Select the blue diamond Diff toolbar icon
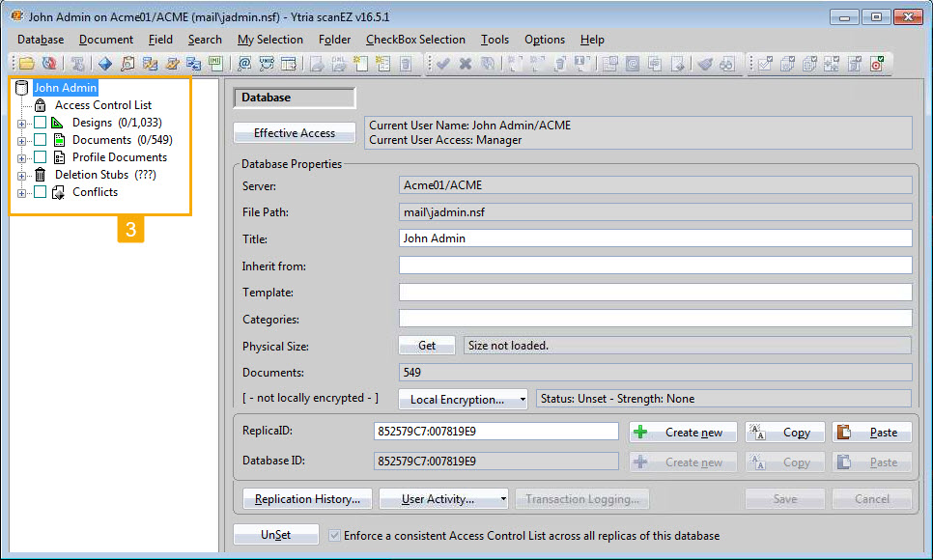The width and height of the screenshot is (933, 560). (x=103, y=64)
